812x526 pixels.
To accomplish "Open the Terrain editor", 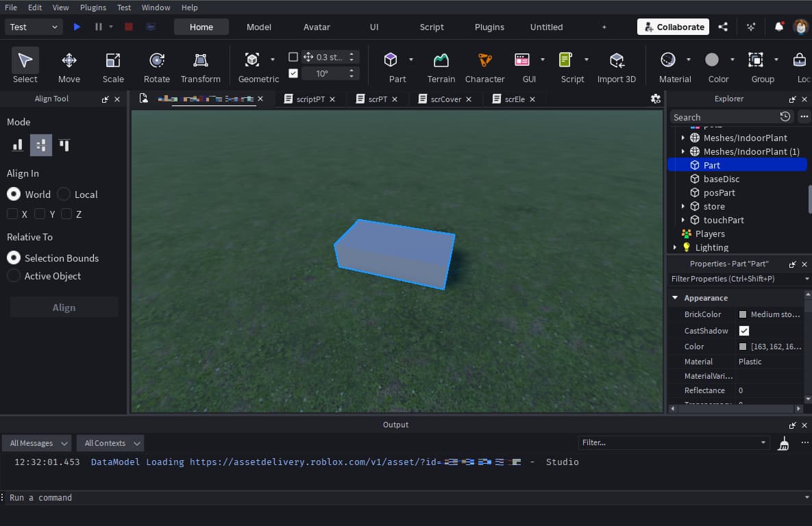I will click(441, 66).
